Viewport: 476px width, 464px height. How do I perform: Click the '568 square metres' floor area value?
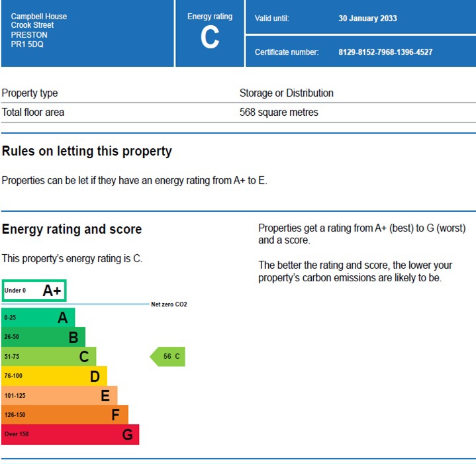(x=279, y=113)
